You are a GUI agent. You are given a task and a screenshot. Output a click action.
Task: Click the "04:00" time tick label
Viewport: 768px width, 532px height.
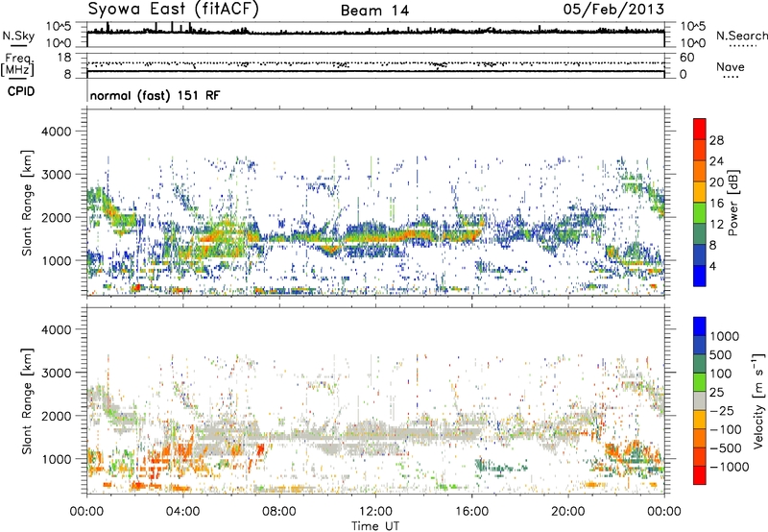click(x=182, y=512)
